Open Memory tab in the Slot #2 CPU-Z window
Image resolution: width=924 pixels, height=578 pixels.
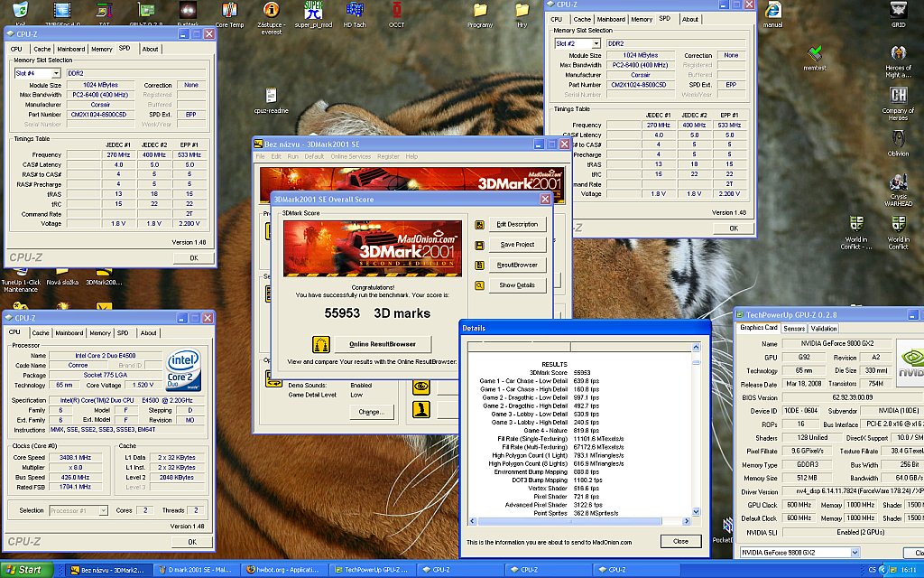pyautogui.click(x=642, y=19)
